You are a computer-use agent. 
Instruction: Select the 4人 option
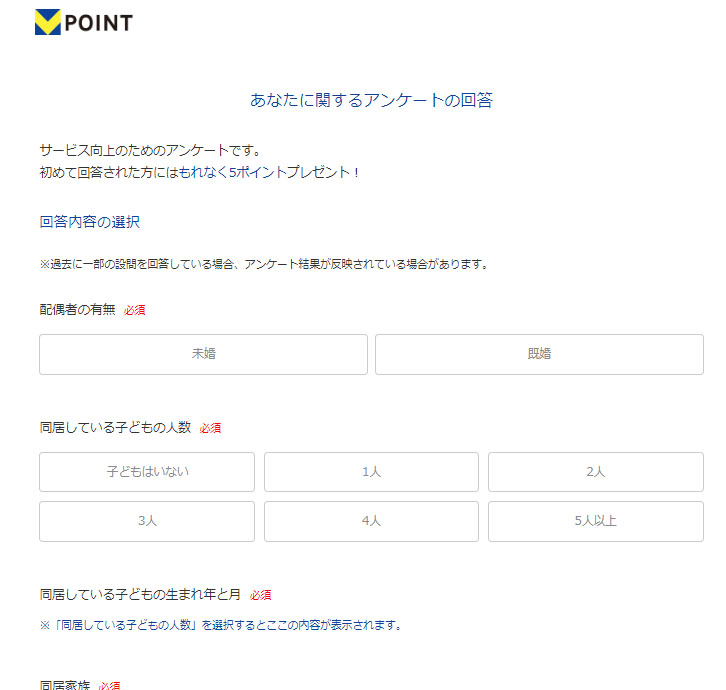(371, 521)
